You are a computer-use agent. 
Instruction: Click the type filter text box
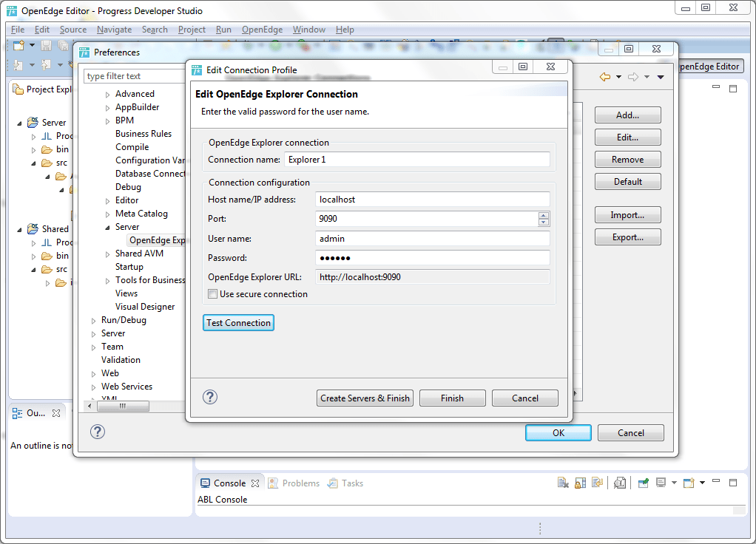[135, 76]
